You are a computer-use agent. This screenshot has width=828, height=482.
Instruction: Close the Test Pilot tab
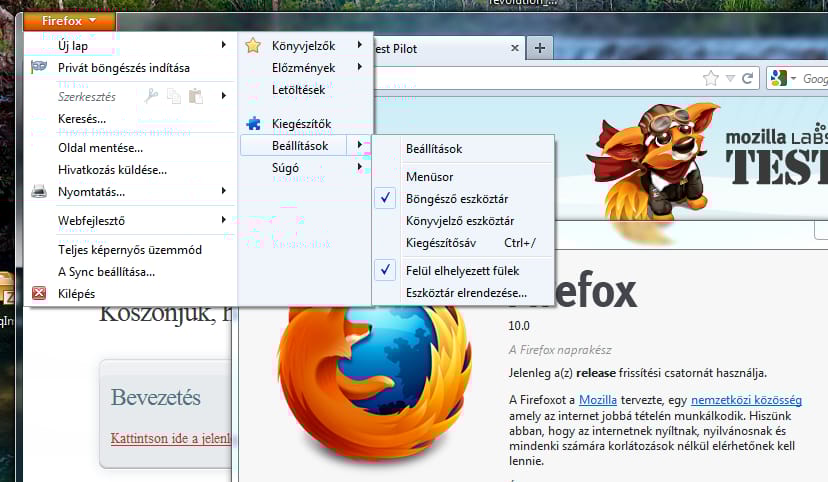click(x=515, y=48)
